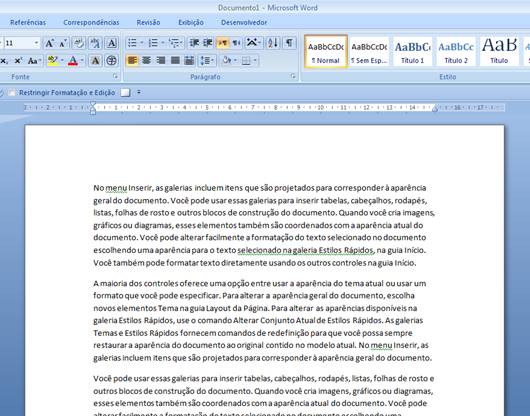
Task: Open the Desenvolvedor tab
Action: tap(244, 23)
